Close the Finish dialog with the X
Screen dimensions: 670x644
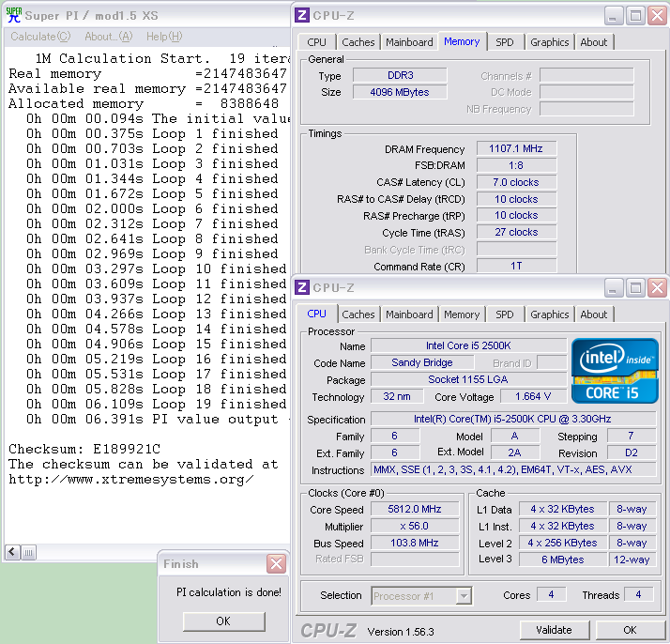[276, 564]
